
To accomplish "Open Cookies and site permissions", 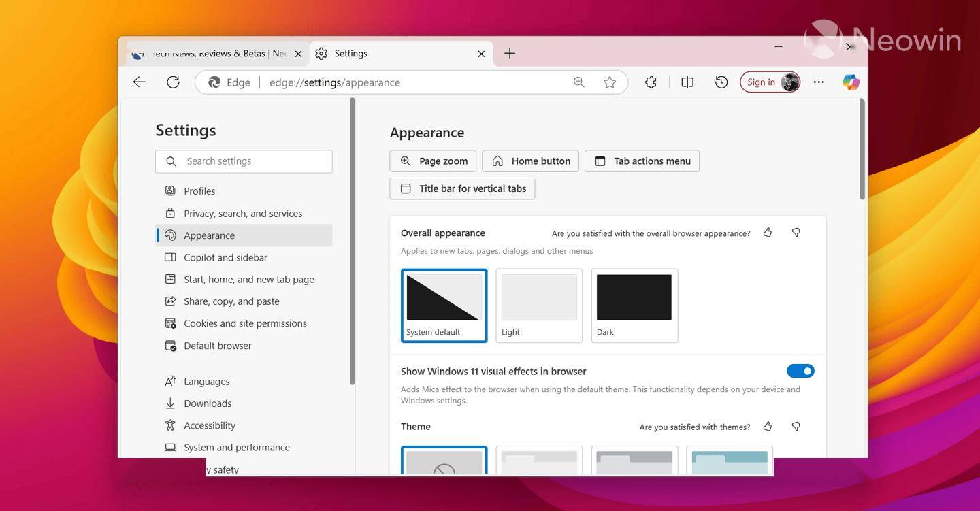I will click(x=244, y=323).
